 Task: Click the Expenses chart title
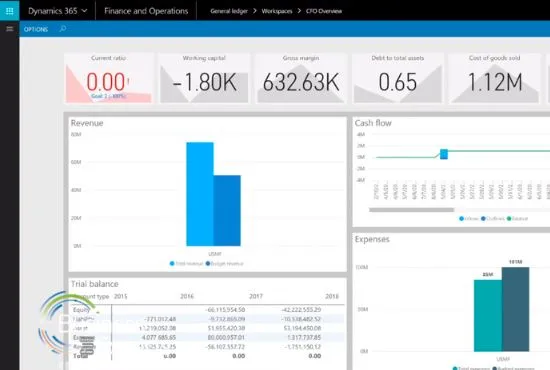click(x=372, y=239)
